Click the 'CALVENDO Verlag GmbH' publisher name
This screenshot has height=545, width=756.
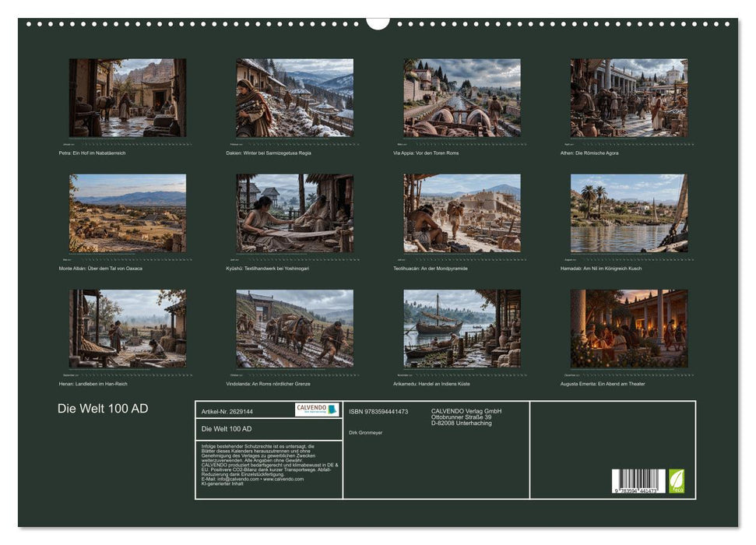click(466, 411)
